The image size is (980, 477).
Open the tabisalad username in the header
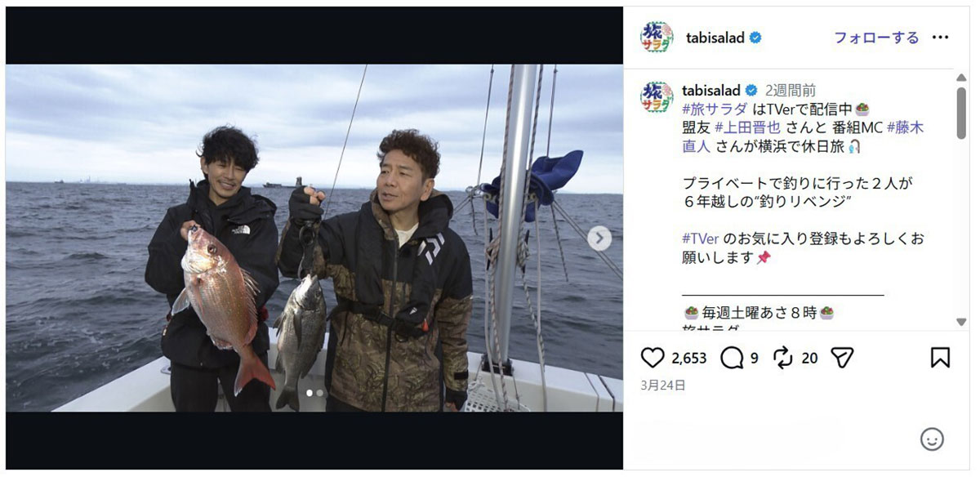[715, 38]
